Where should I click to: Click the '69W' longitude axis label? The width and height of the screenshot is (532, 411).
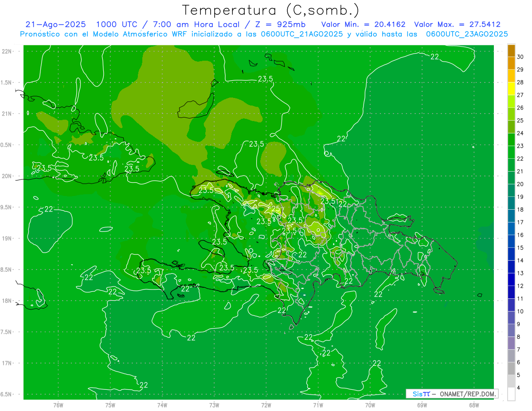(x=422, y=405)
